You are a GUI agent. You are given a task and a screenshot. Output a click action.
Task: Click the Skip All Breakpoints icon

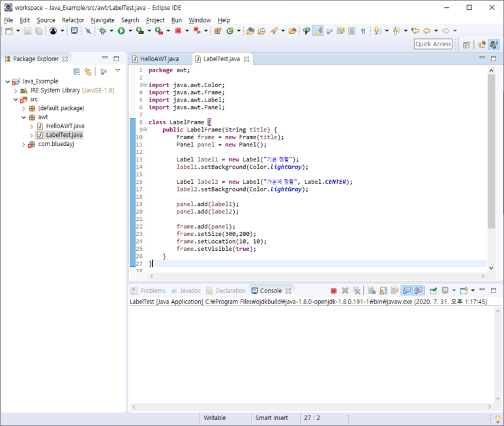[x=88, y=31]
